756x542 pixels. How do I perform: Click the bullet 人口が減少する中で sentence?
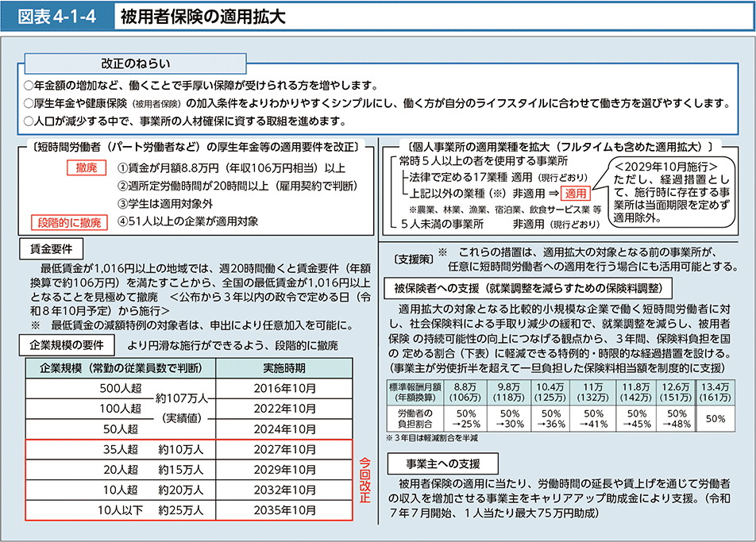[x=186, y=121]
